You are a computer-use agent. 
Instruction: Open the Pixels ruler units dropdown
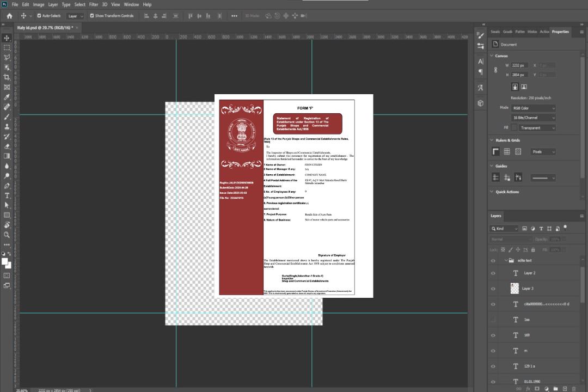pos(543,151)
